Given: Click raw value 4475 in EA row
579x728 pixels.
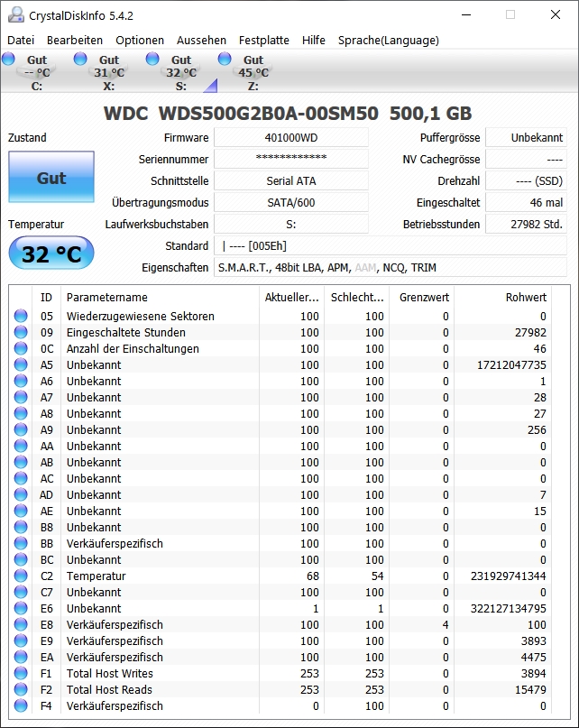Looking at the screenshot, I should pyautogui.click(x=534, y=658).
